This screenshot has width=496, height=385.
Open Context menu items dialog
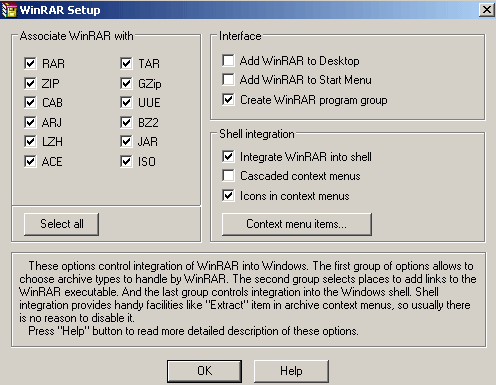point(297,224)
